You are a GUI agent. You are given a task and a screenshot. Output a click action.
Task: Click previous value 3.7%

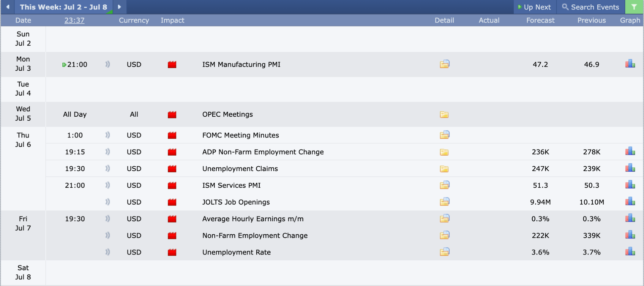click(592, 252)
